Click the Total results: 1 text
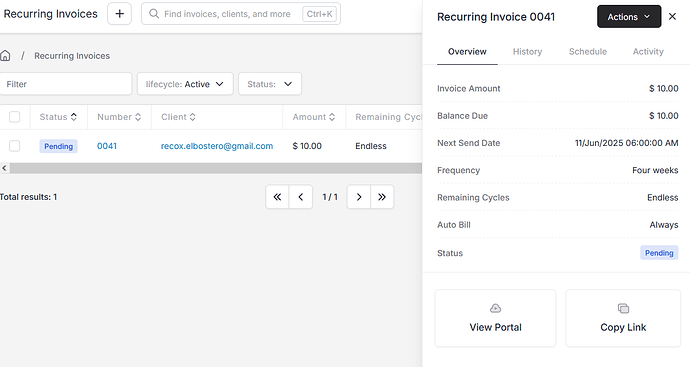The height and width of the screenshot is (367, 690). click(x=28, y=197)
